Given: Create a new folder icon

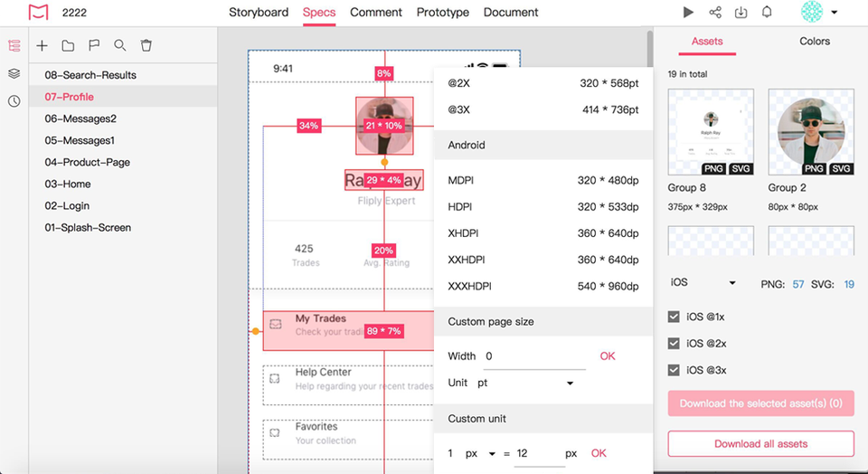Looking at the screenshot, I should pos(68,46).
